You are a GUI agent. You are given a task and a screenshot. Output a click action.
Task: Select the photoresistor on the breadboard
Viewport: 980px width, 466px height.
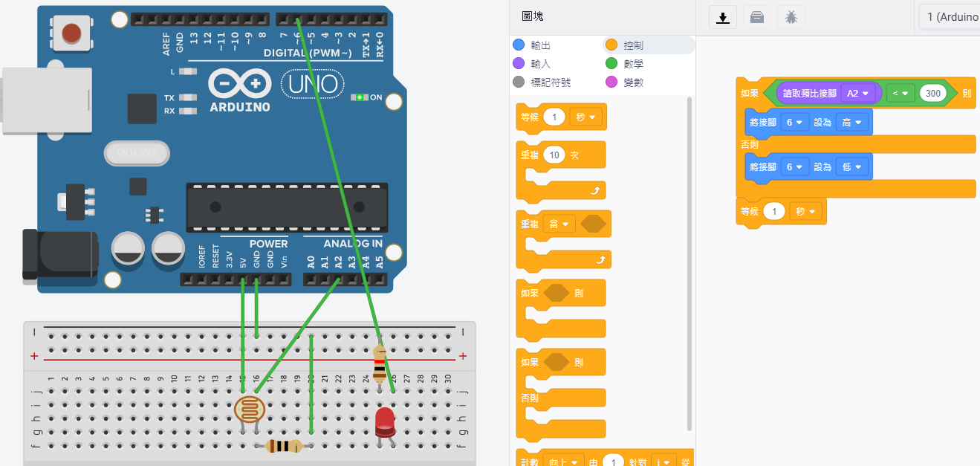(249, 409)
